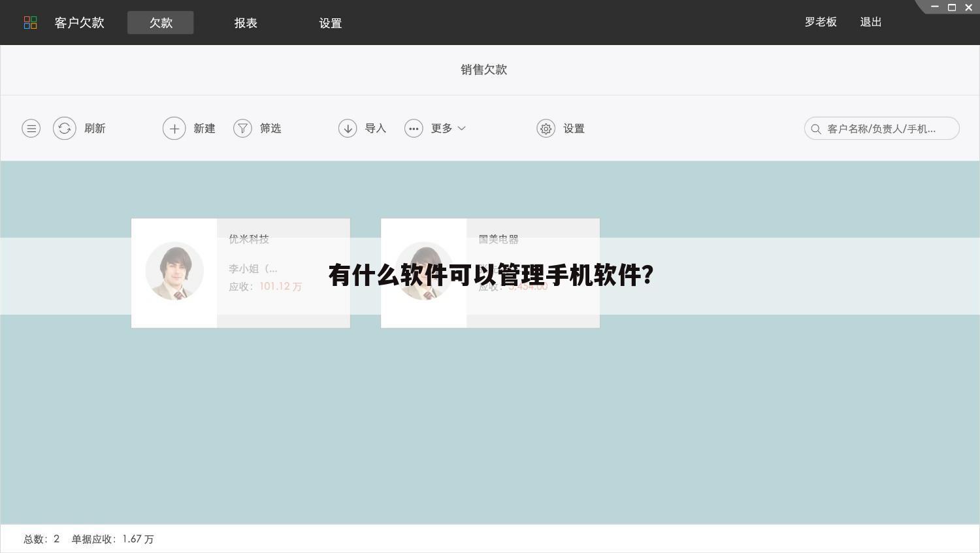Click the download arrow import icon
The height and width of the screenshot is (553, 980).
pos(348,129)
